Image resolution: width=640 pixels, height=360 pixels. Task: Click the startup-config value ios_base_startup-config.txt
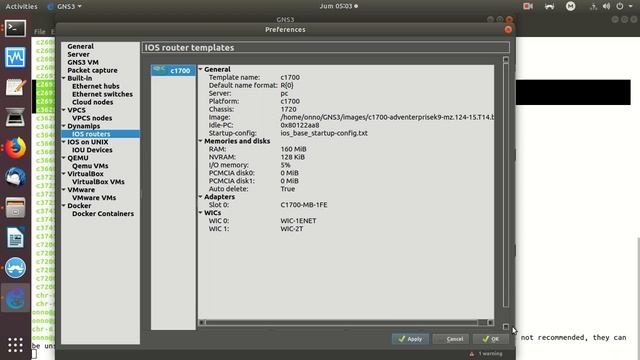point(324,133)
